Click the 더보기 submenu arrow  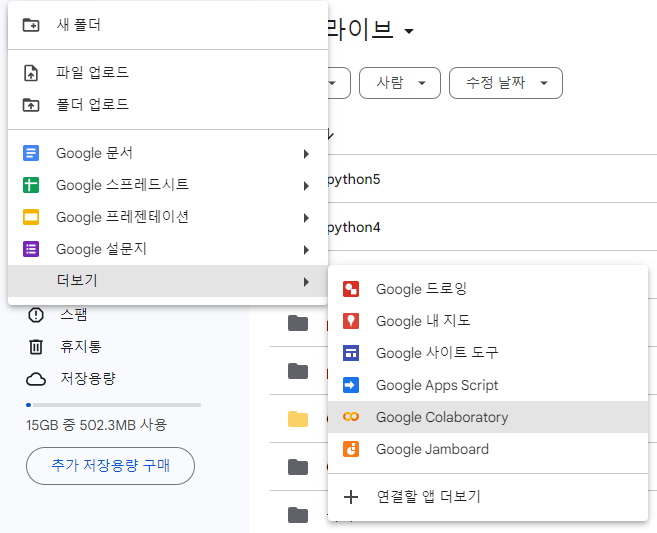click(306, 282)
